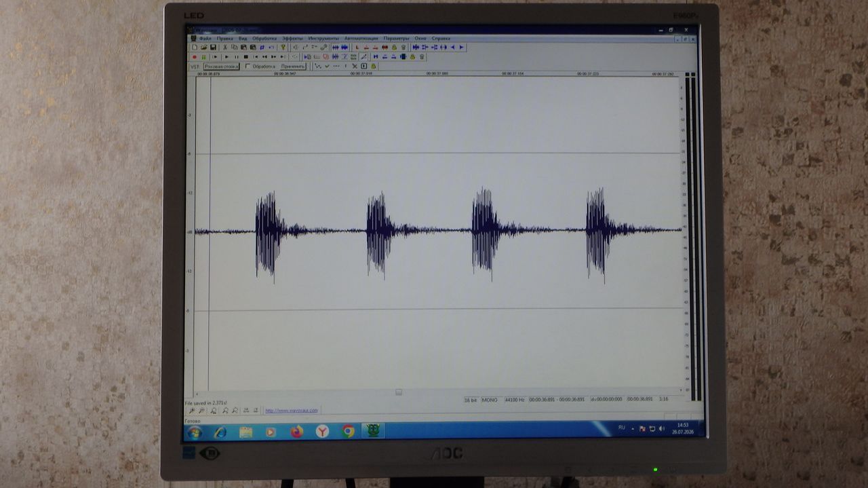Cut selection using the scissors icon
868x488 pixels.
click(225, 47)
